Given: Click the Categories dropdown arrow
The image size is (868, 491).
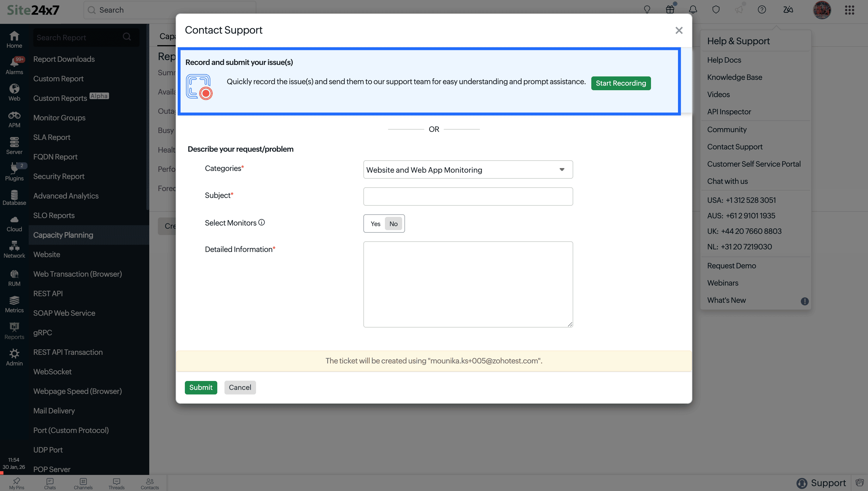Looking at the screenshot, I should click(x=562, y=170).
